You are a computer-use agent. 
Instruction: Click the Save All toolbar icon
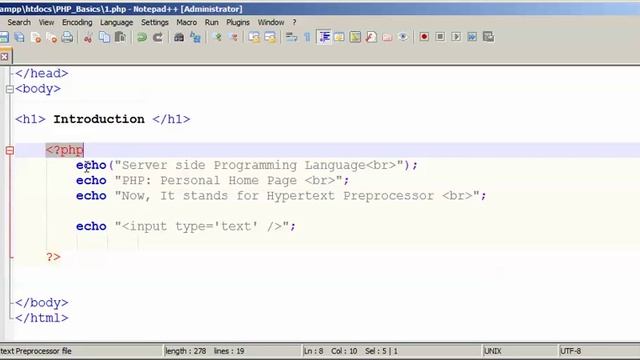coord(19,37)
